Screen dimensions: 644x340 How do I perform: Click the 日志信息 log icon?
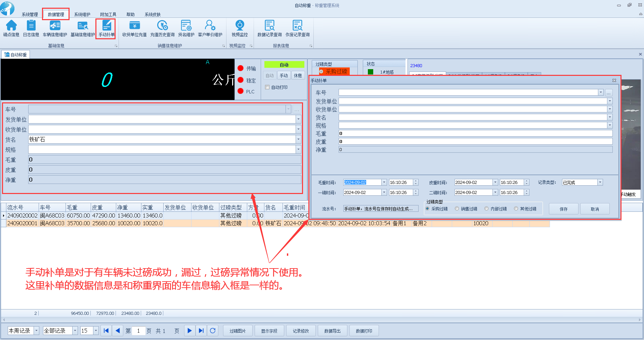pos(31,26)
